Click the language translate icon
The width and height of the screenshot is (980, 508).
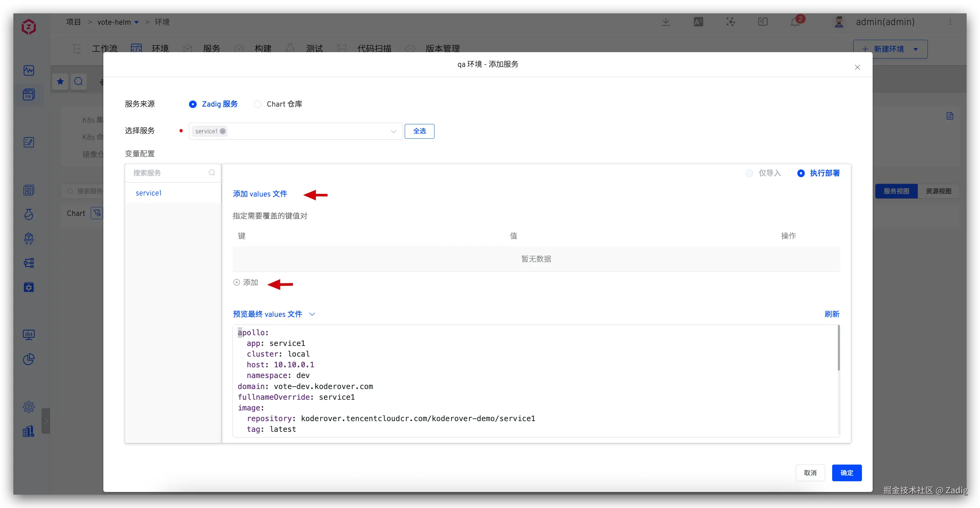698,22
